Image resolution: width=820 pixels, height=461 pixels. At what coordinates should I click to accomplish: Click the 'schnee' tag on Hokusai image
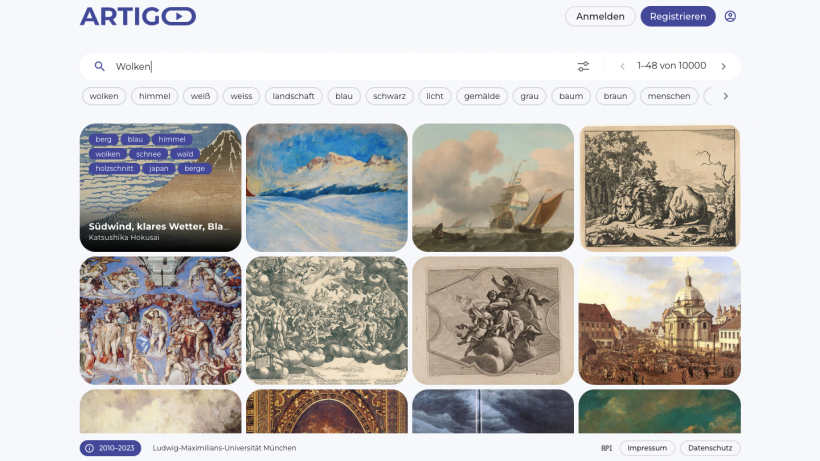click(149, 154)
